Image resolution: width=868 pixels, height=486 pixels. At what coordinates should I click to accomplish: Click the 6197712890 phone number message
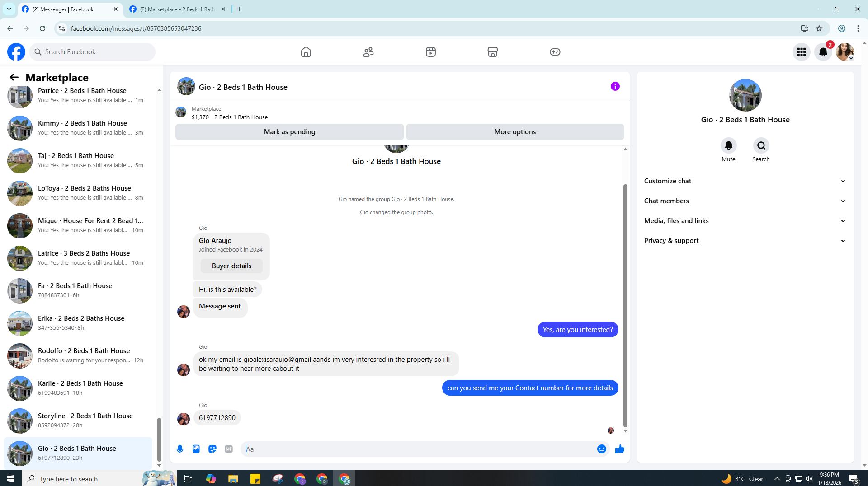point(217,418)
